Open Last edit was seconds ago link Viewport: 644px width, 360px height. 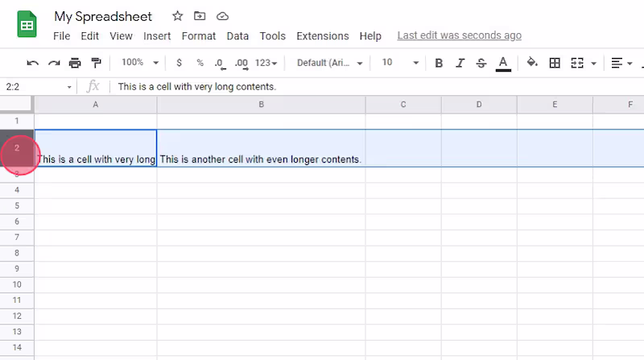click(459, 35)
